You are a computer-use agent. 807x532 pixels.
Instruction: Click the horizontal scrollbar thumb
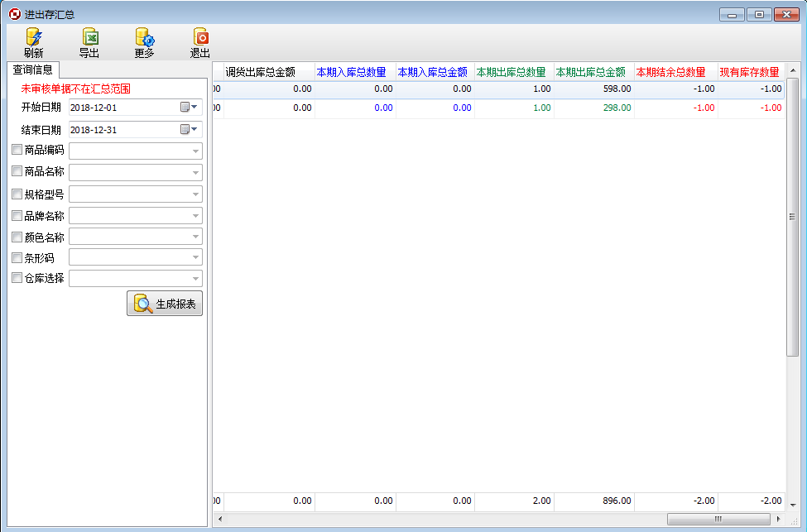coord(718,519)
